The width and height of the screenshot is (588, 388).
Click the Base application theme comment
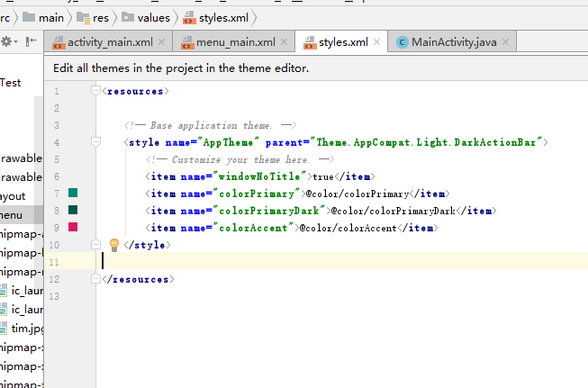pyautogui.click(x=210, y=125)
